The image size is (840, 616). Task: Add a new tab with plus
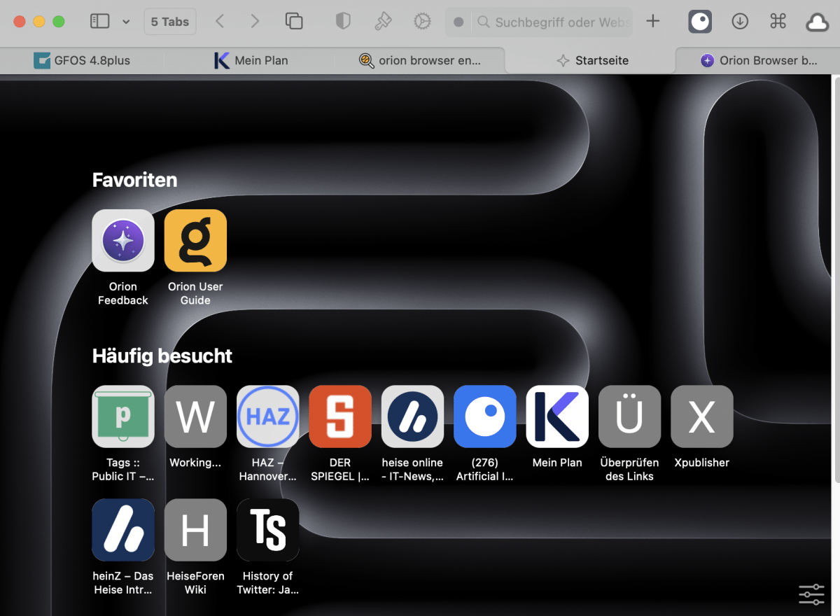tap(652, 22)
